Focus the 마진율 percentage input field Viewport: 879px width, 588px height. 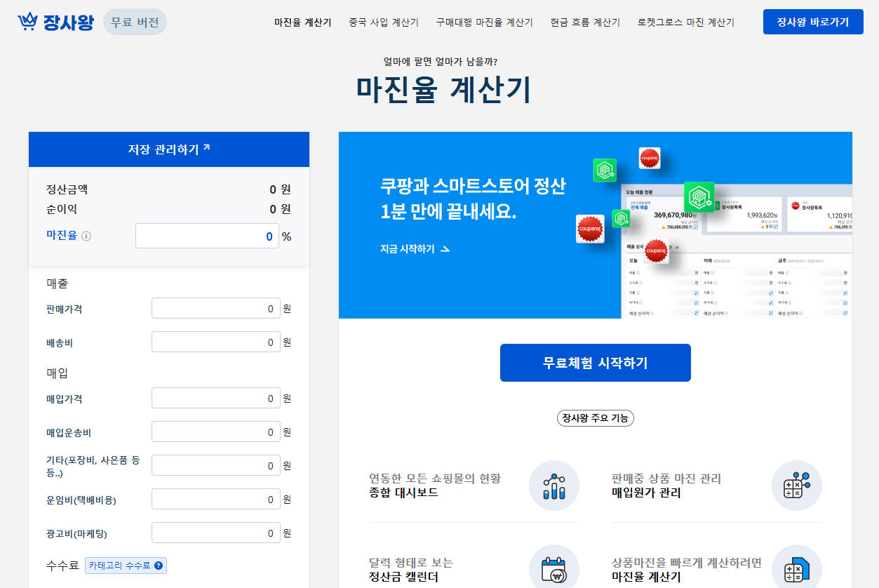(x=207, y=236)
